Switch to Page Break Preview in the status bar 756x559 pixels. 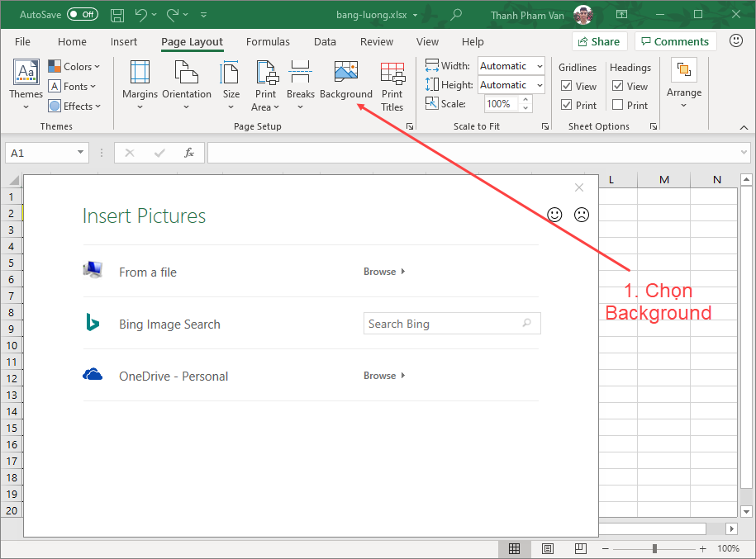pos(581,548)
